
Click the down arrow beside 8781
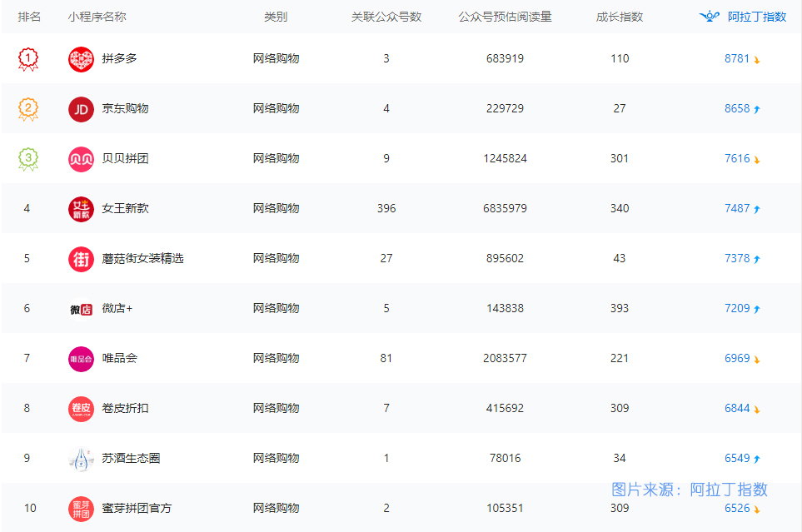coord(756,60)
